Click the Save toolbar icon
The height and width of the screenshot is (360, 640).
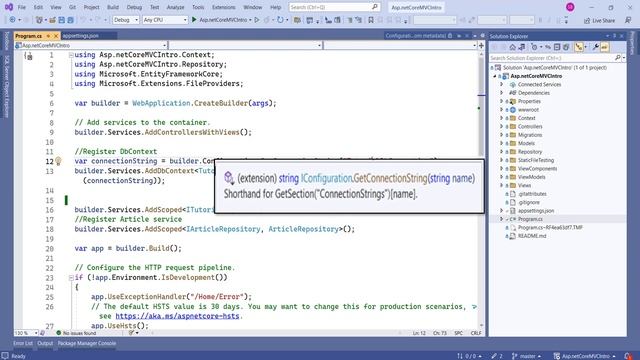tap(61, 20)
